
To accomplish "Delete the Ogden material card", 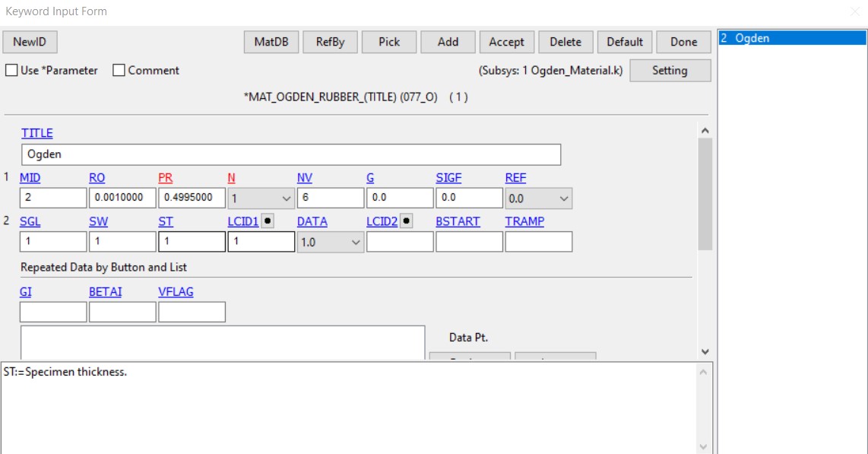I will (x=565, y=42).
